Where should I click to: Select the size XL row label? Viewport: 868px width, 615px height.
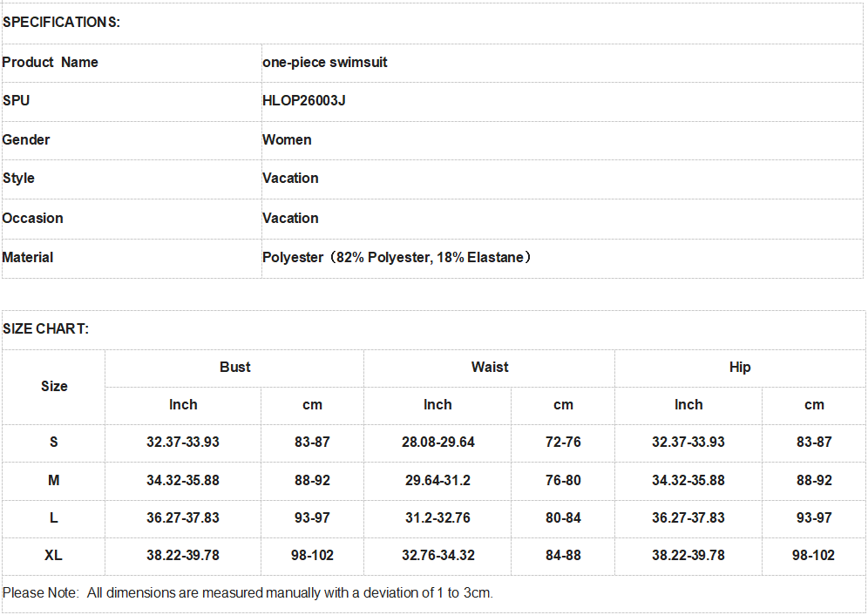[54, 555]
